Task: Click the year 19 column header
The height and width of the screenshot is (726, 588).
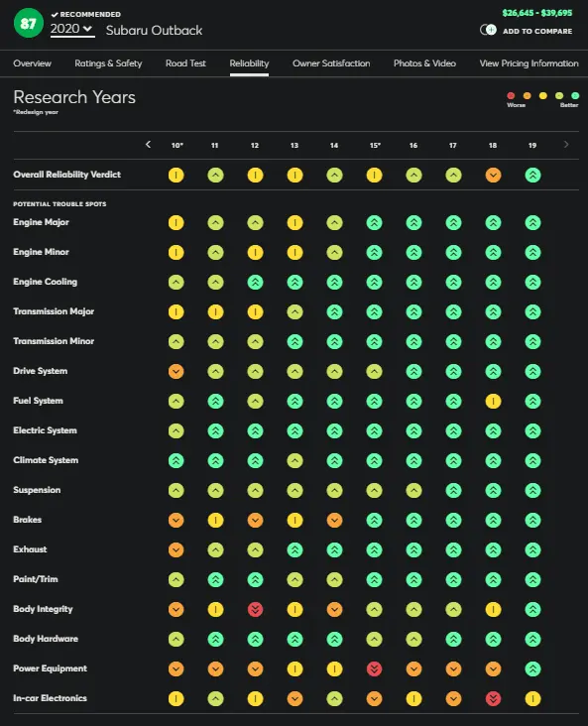Action: [532, 146]
